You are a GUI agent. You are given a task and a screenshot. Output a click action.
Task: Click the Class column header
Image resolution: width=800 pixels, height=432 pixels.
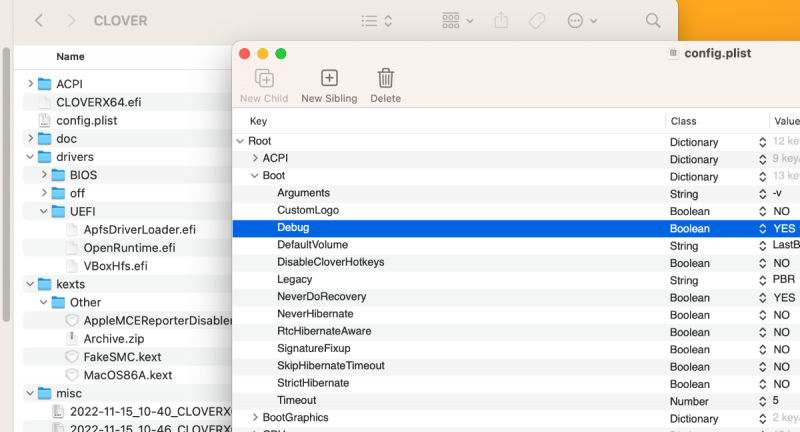(683, 121)
